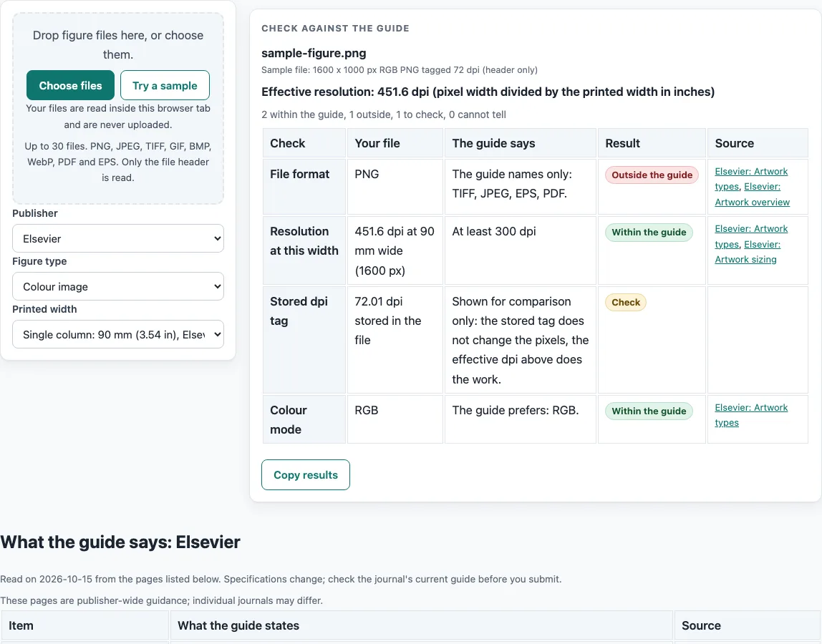Click the 'Shown for comparison only' explanation cell
The height and width of the screenshot is (644, 822).
[x=520, y=340]
